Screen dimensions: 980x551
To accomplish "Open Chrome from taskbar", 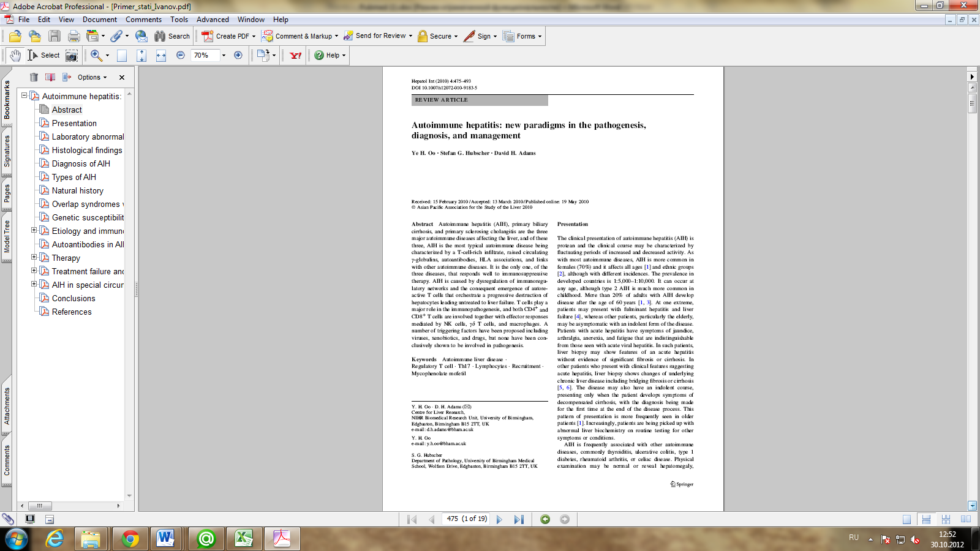I will click(x=130, y=539).
